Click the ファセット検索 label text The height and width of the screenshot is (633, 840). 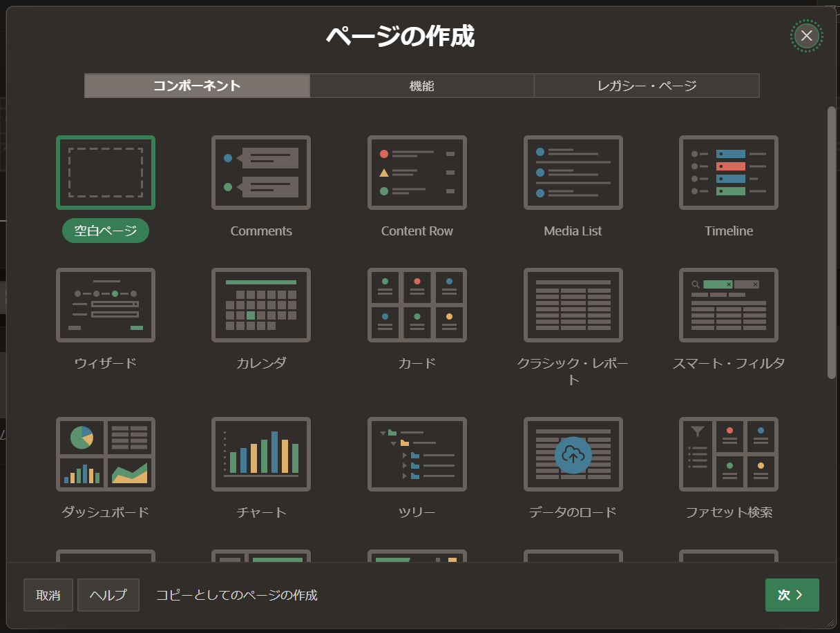[x=729, y=512]
